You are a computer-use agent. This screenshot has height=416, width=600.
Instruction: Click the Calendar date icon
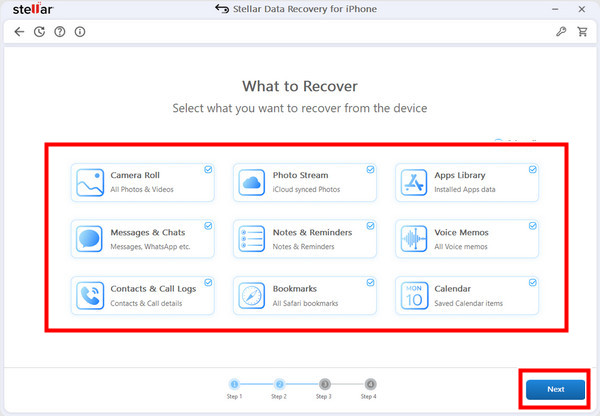[414, 295]
